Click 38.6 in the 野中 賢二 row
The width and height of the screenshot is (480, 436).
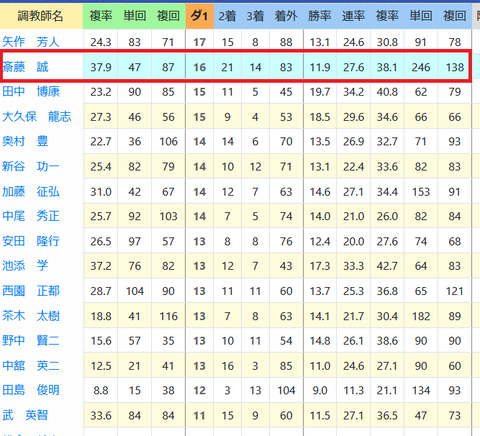(x=387, y=341)
